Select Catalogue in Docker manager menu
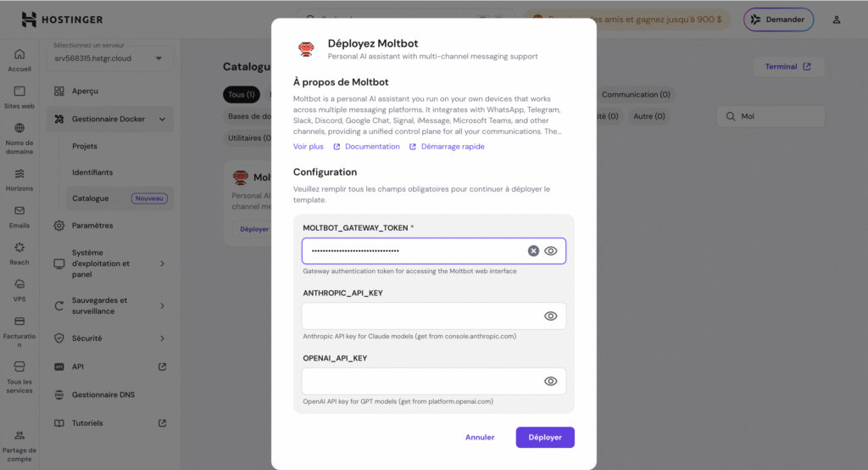 coord(91,199)
